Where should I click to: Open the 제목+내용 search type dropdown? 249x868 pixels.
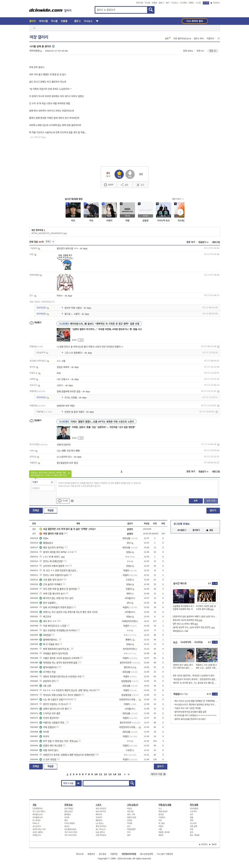click(x=72, y=783)
